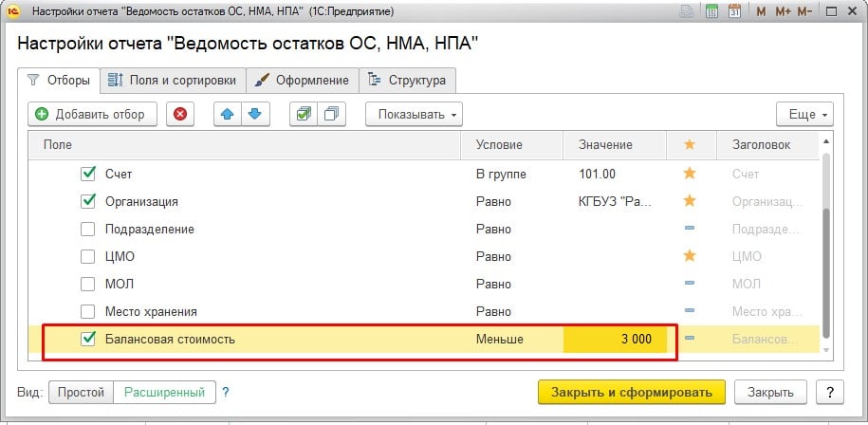The image size is (868, 425).
Task: Move filter down with blue arrow
Action: [x=253, y=114]
